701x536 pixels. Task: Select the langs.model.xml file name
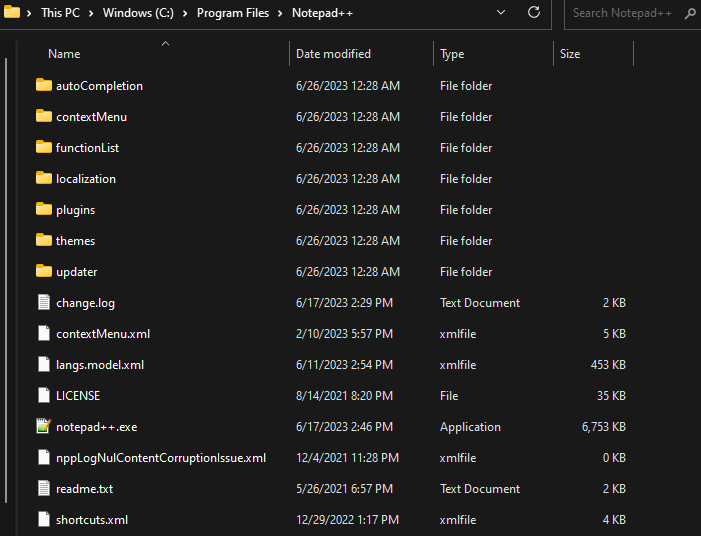tap(100, 365)
